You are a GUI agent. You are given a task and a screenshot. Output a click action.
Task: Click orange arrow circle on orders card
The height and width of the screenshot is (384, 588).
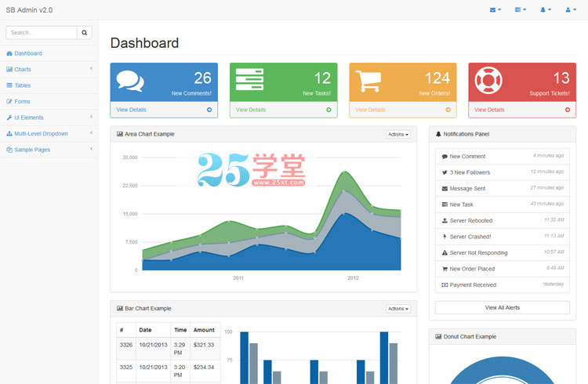pos(448,110)
